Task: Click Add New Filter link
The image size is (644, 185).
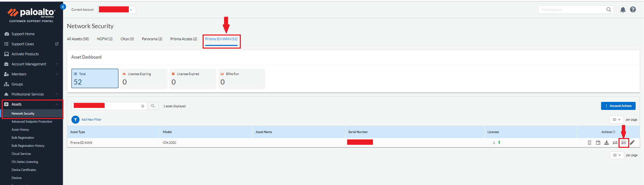Action: [x=91, y=120]
